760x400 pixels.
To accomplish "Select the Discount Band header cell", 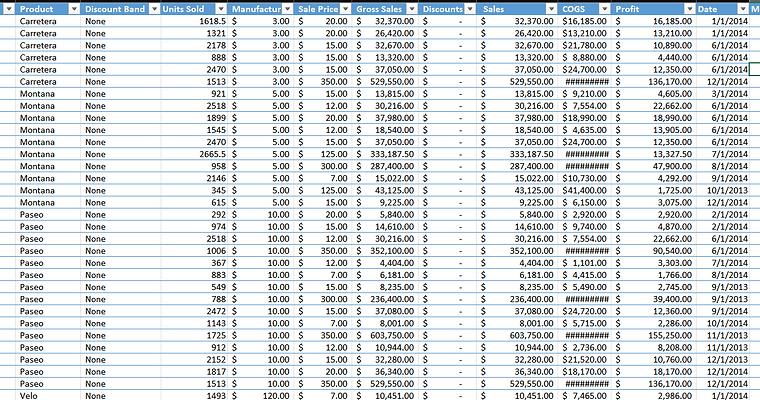I will pyautogui.click(x=121, y=9).
